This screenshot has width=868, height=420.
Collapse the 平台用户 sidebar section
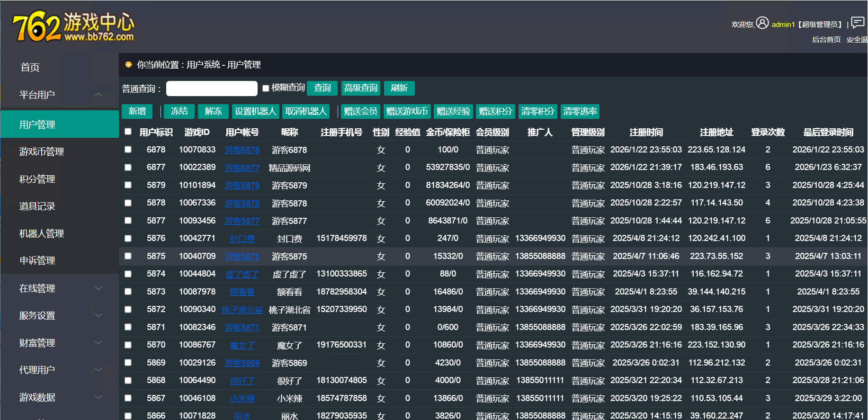pos(98,95)
